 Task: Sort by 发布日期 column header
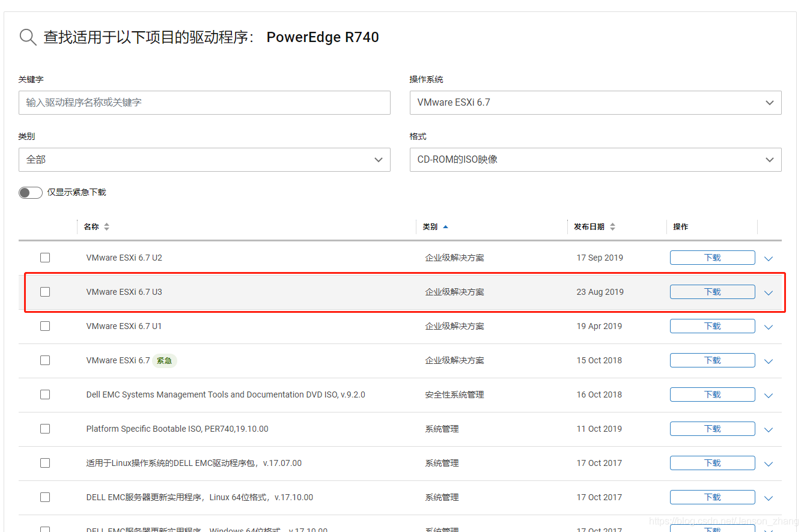594,226
